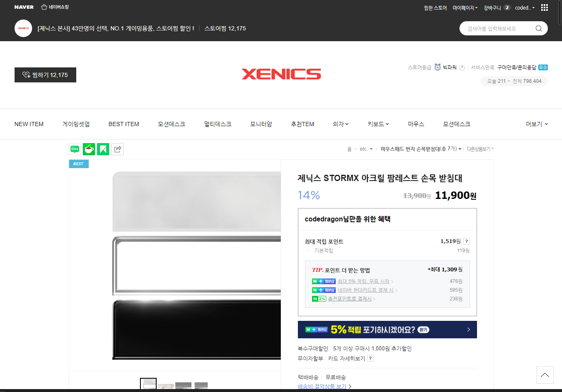Focus the store search input field
Image resolution: width=562 pixels, height=392 pixels.
click(x=498, y=28)
